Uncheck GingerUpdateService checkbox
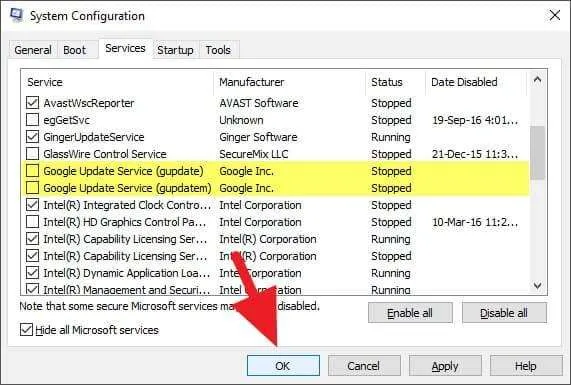The width and height of the screenshot is (571, 385). coord(32,137)
